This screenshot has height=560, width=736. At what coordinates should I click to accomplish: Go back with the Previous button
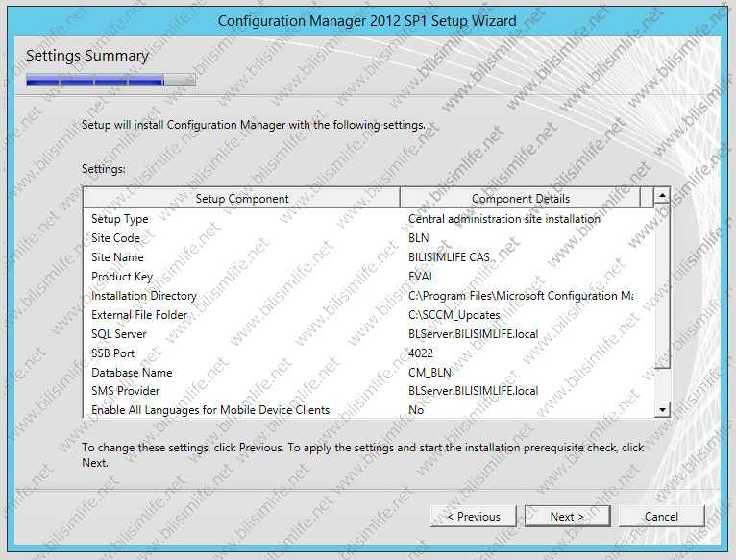pos(473,517)
